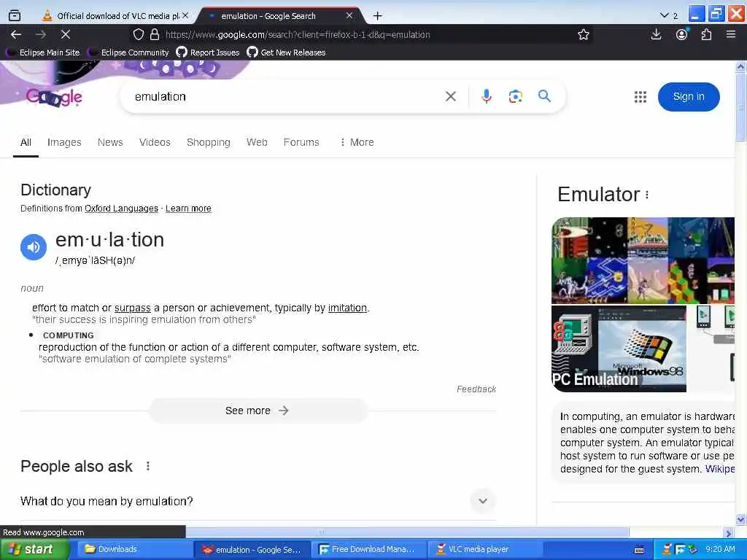The image size is (747, 560).
Task: Click the vertical scrollbar down arrow
Action: (741, 519)
